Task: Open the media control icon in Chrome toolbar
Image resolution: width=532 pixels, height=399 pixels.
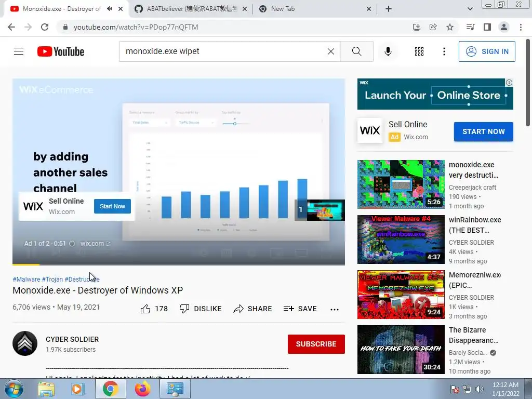Action: pos(470,27)
